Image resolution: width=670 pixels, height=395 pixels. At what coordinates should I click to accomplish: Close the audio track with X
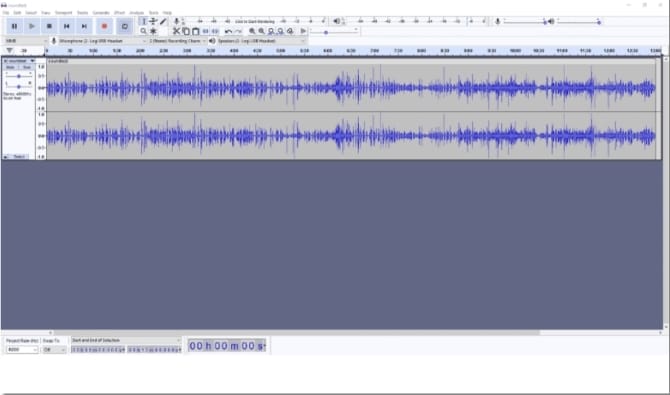[x=5, y=61]
